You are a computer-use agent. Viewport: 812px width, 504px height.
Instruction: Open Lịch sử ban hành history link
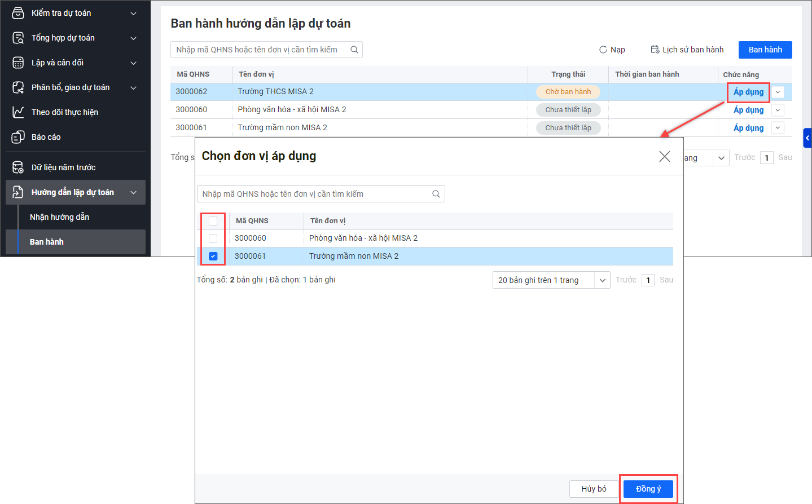(687, 50)
